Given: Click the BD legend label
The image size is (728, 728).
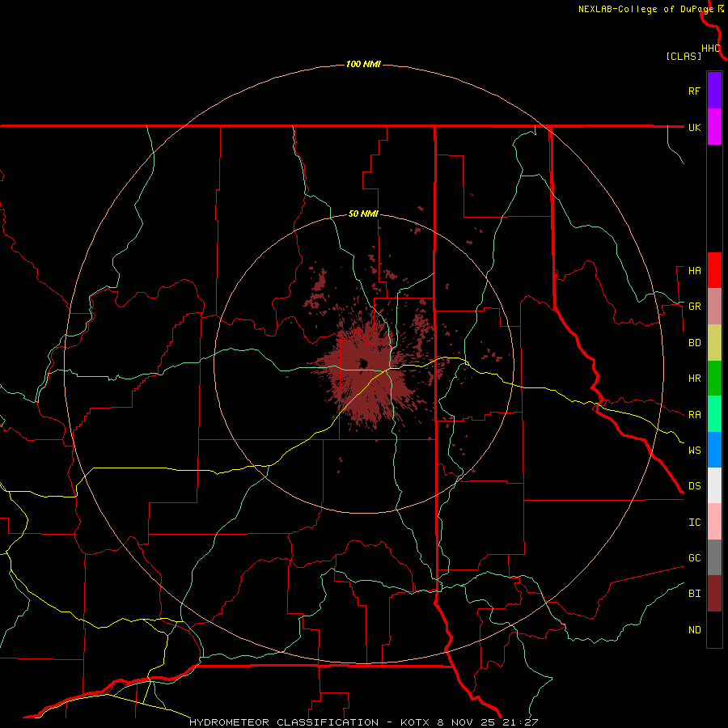Looking at the screenshot, I should (695, 343).
